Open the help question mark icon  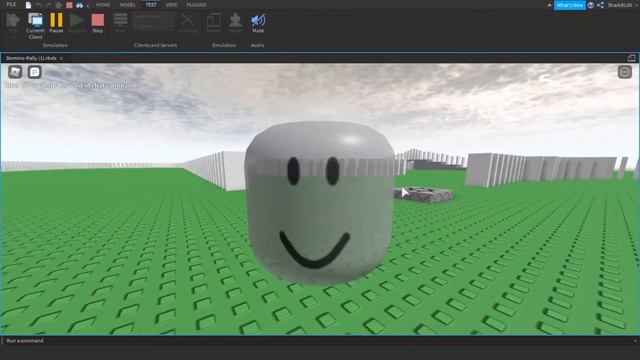pyautogui.click(x=591, y=5)
